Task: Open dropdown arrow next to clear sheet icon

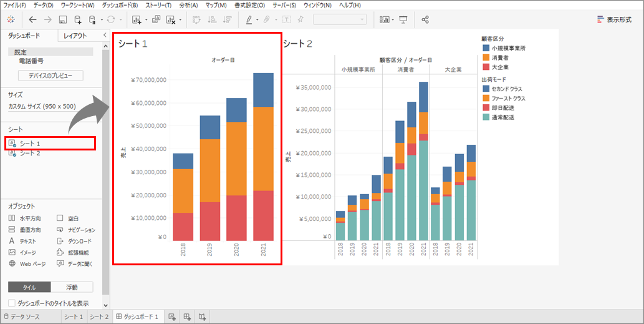Action: coord(180,20)
